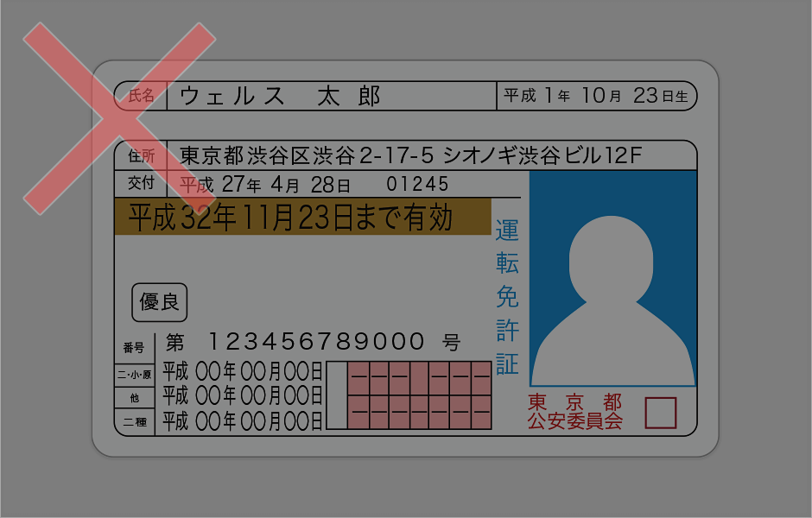Screen dimensions: 812x518
Task: Select the 二種 label cell
Action: [134, 422]
